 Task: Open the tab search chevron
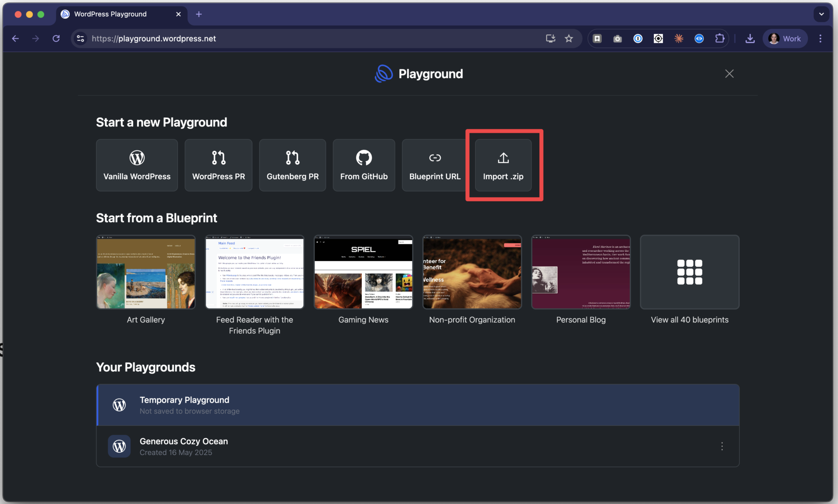click(822, 14)
